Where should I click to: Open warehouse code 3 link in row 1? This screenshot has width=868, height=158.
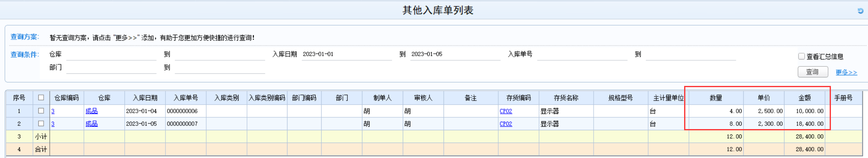53,111
